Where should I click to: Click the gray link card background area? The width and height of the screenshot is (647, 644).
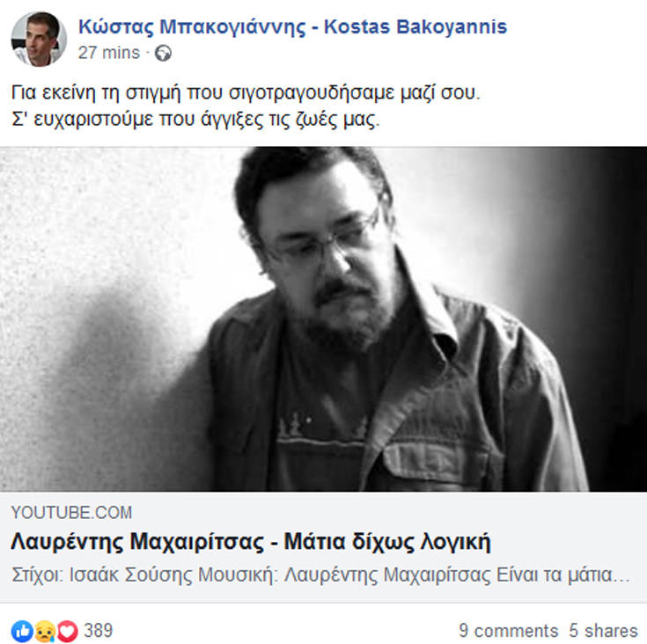pos(324,547)
